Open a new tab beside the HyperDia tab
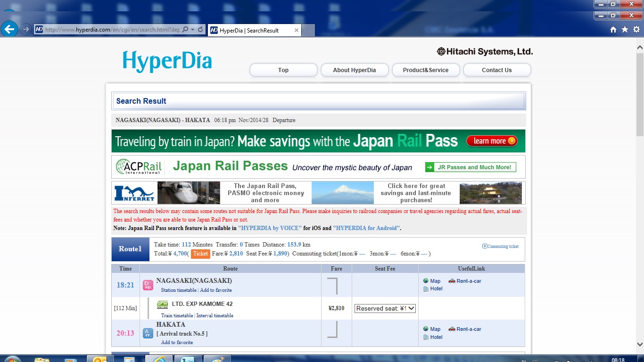This screenshot has height=362, width=644. pos(308,30)
